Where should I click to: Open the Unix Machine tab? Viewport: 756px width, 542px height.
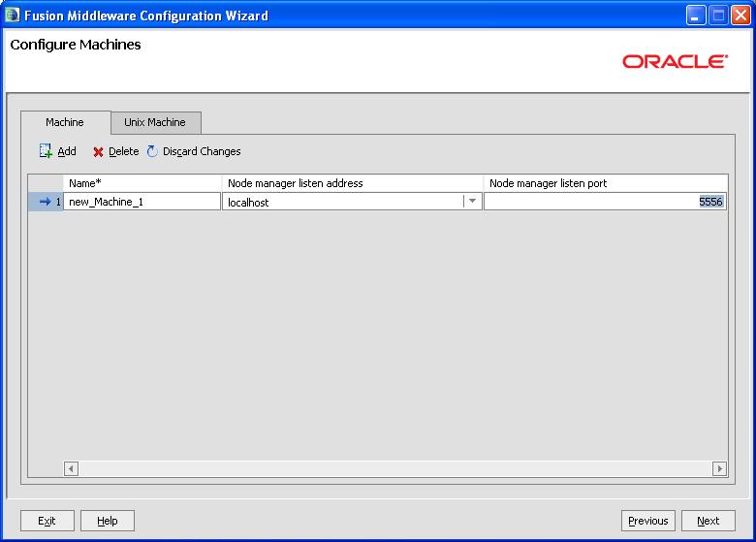point(155,122)
